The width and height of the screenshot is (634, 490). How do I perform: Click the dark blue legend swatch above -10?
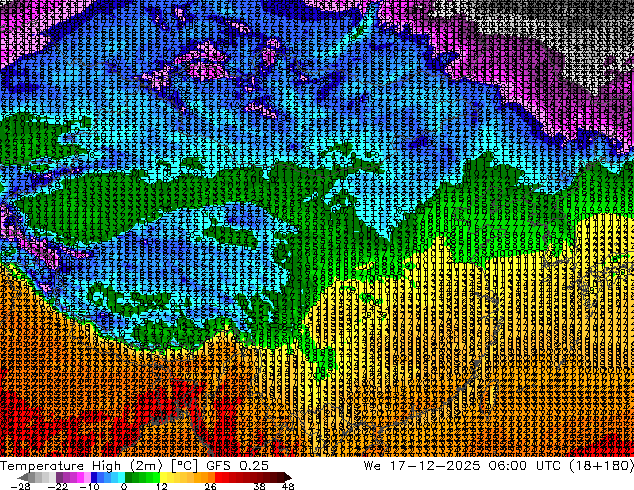click(94, 477)
